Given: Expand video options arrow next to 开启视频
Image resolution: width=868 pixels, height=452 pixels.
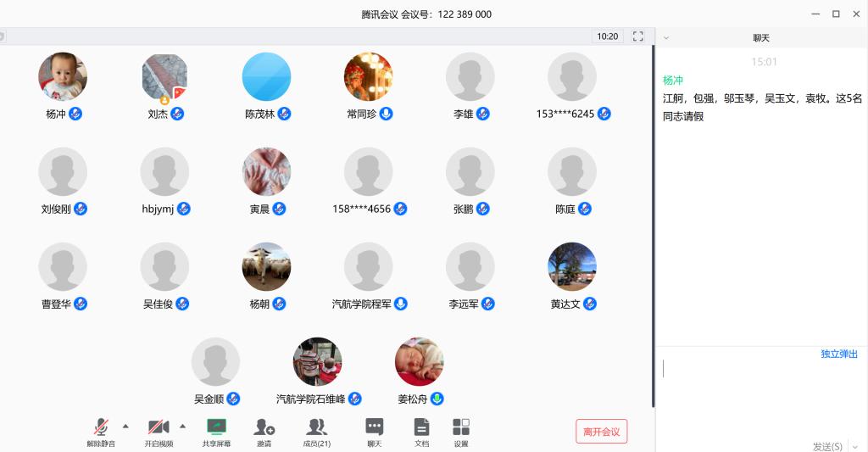Looking at the screenshot, I should click(x=182, y=426).
